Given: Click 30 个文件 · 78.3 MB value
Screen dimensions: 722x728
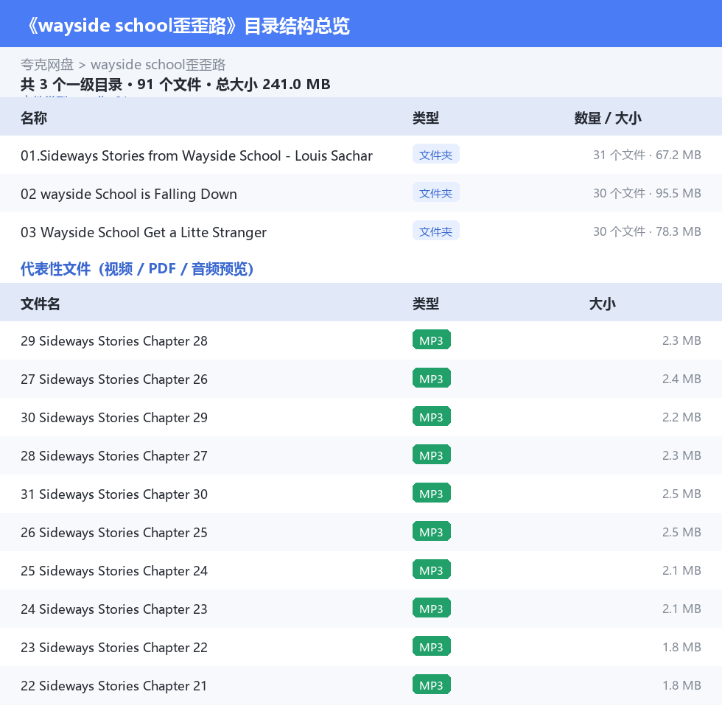Looking at the screenshot, I should point(647,231).
